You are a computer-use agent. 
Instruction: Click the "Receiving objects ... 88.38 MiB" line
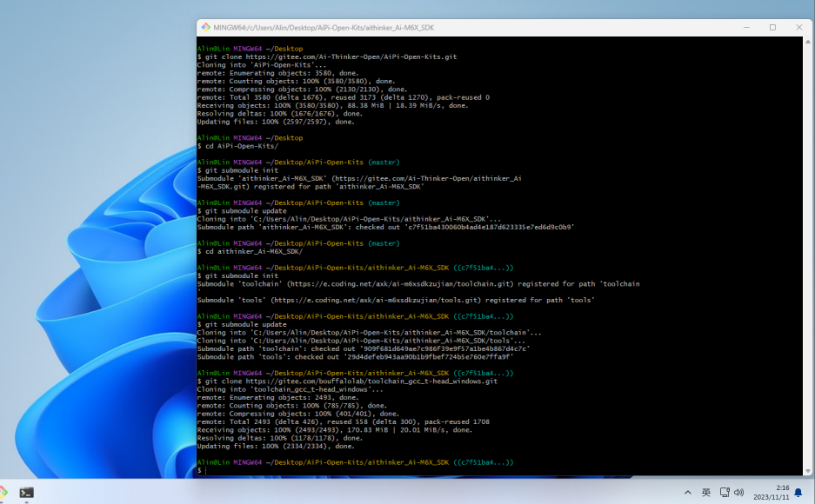click(332, 105)
